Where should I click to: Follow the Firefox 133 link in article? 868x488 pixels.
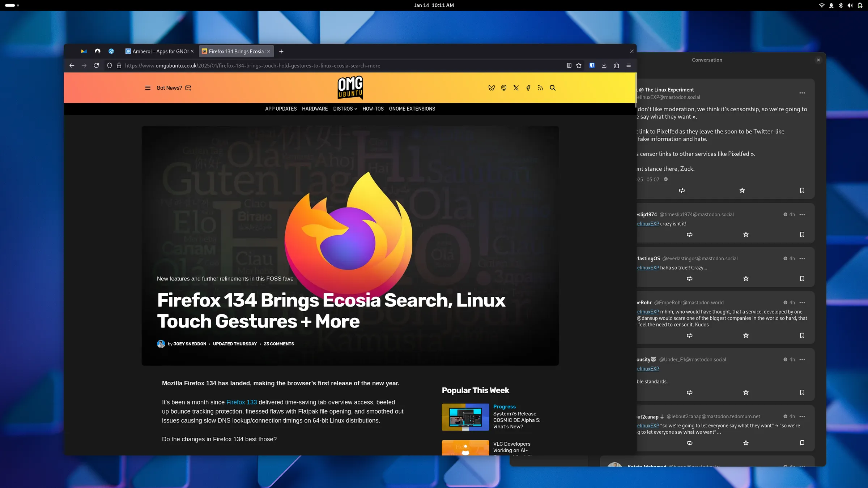[x=242, y=402]
